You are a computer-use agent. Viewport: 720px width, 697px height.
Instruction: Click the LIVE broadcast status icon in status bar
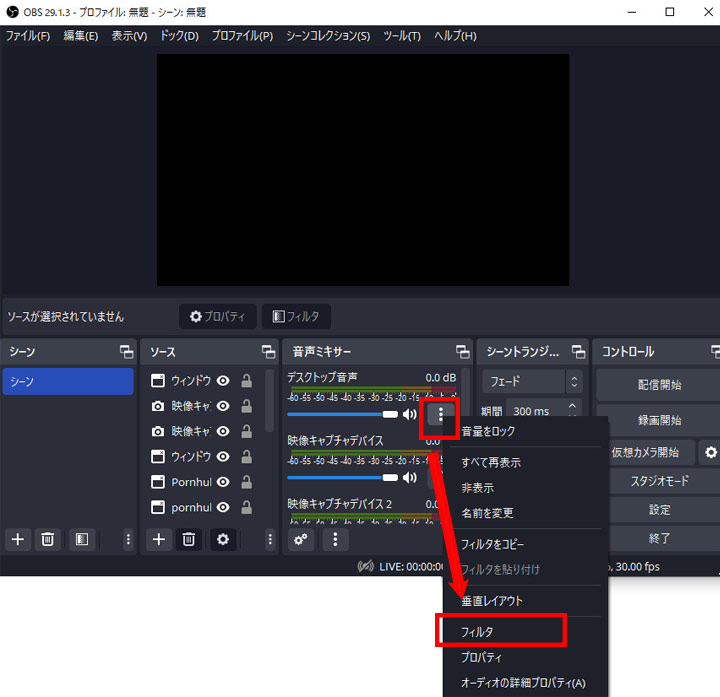(366, 567)
